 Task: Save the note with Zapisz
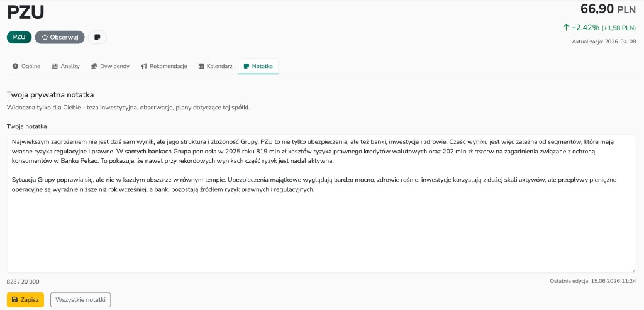(x=25, y=300)
